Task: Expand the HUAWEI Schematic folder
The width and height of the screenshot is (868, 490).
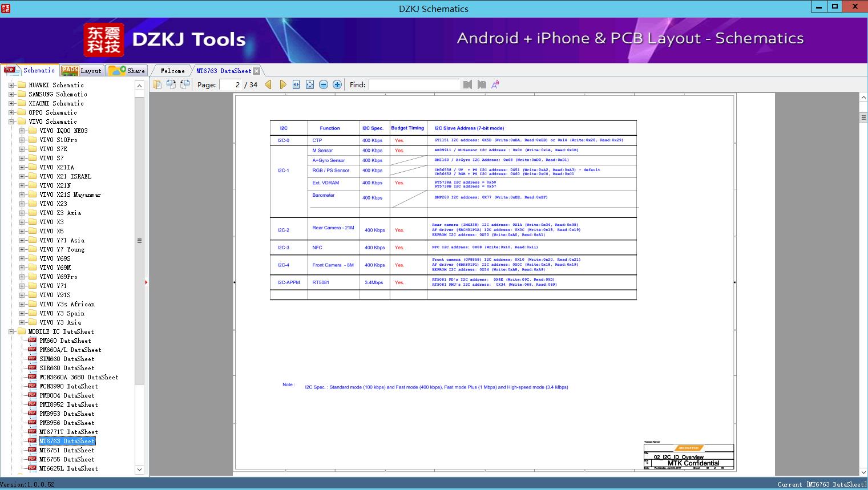Action: (x=11, y=85)
